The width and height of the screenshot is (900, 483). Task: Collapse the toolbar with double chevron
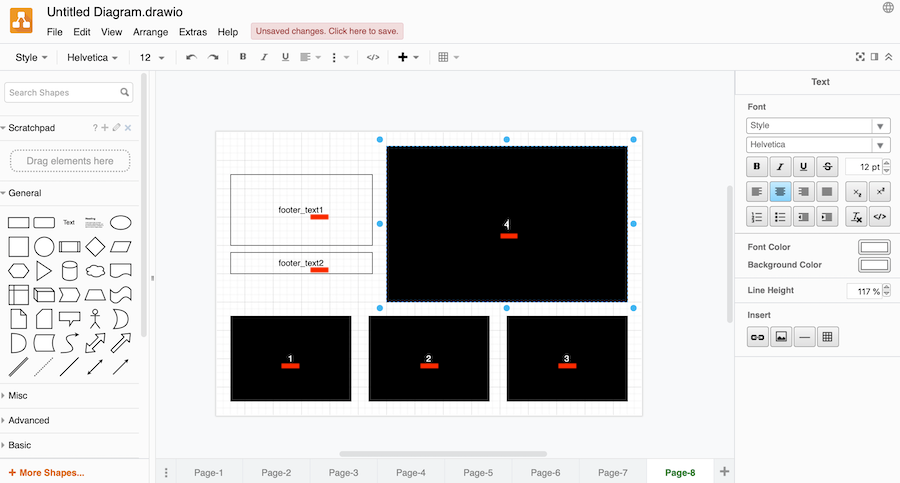(889, 57)
